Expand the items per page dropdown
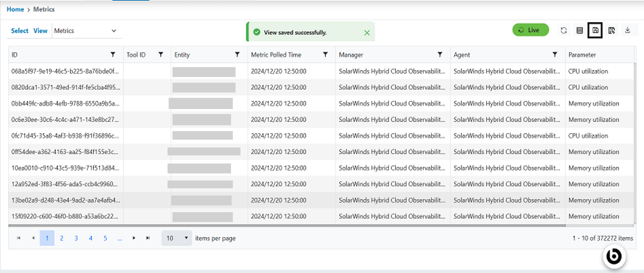This screenshot has height=273, width=644. pyautogui.click(x=177, y=238)
